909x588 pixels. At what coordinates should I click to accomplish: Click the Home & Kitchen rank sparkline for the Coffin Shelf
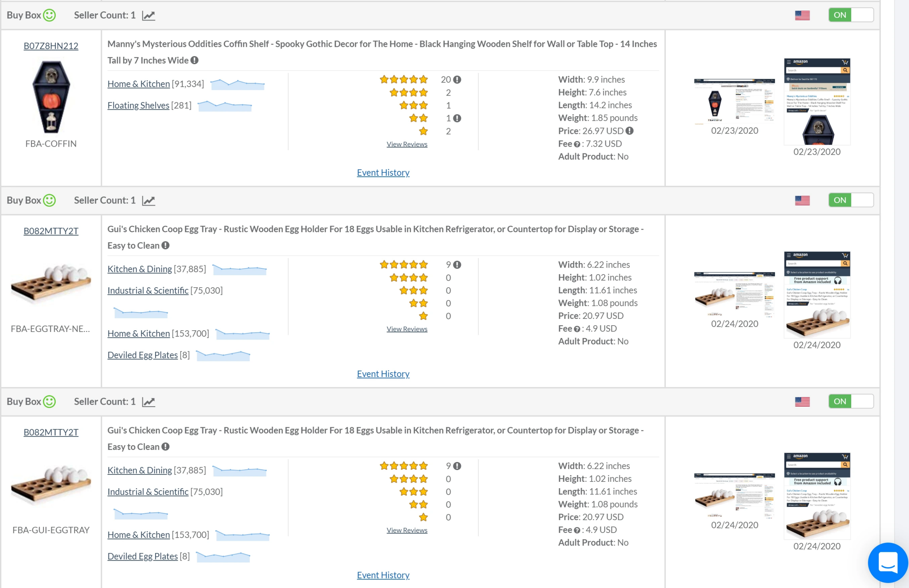click(x=237, y=84)
